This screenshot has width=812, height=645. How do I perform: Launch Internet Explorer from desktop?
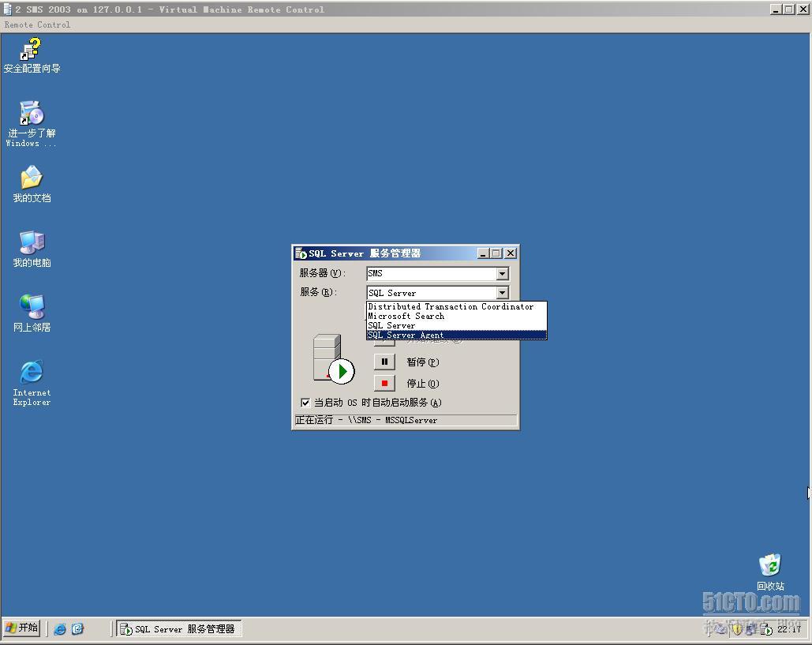tap(32, 383)
